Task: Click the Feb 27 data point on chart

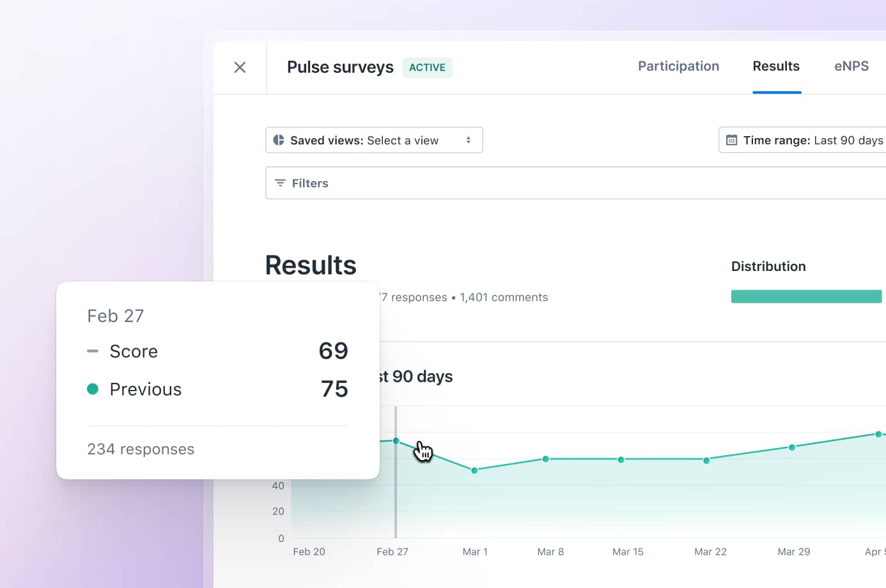Action: point(396,441)
